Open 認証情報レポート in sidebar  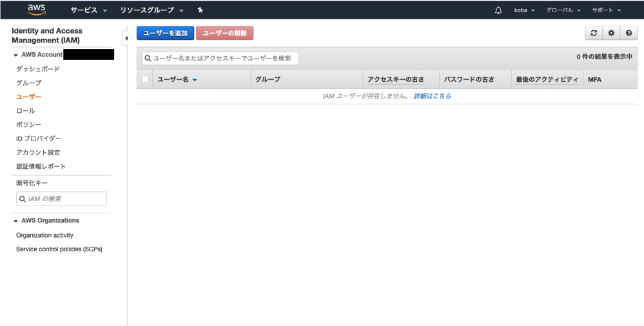[41, 167]
